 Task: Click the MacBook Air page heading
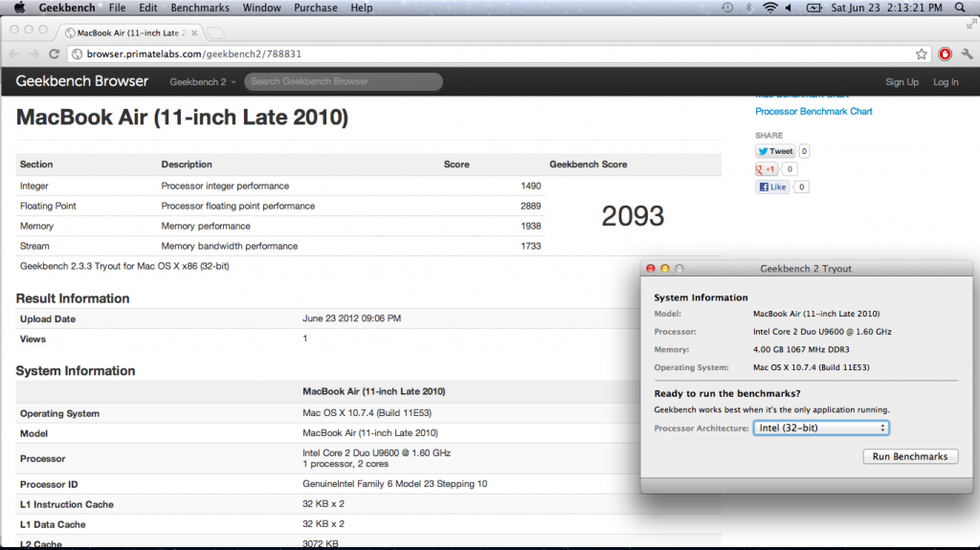(x=182, y=118)
